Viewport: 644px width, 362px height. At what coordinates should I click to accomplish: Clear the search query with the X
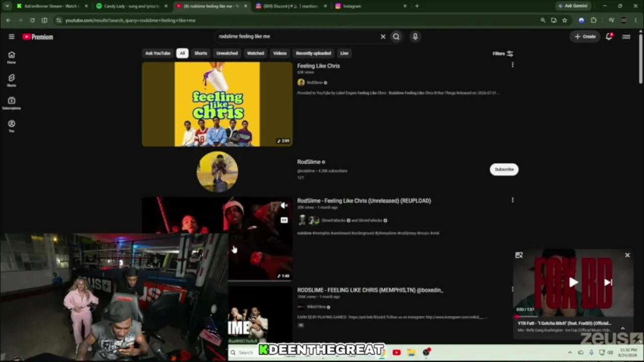(x=383, y=37)
